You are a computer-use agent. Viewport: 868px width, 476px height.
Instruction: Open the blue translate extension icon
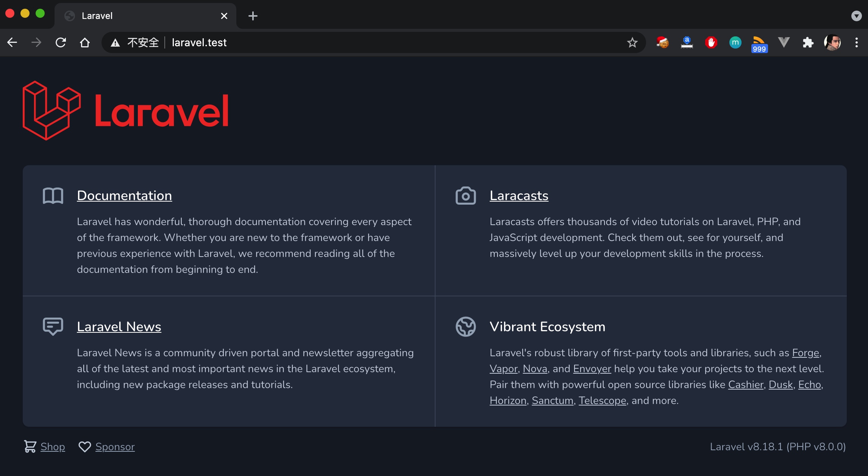point(687,42)
